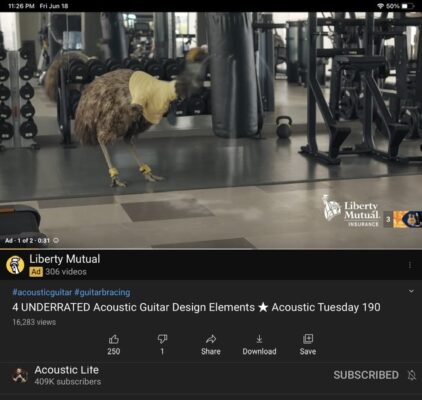422x400 pixels.
Task: Check the battery indicator in status bar
Action: (x=408, y=6)
